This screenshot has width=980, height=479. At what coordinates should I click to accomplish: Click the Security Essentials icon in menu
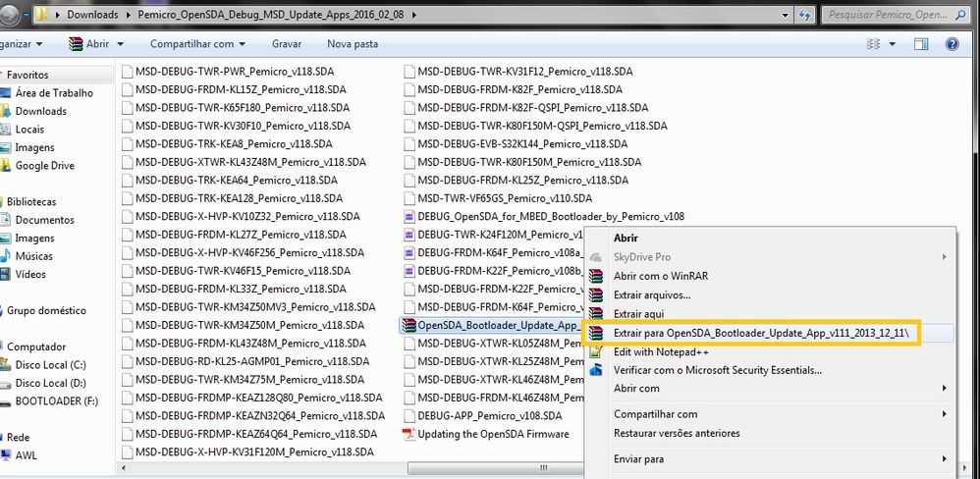pyautogui.click(x=596, y=370)
